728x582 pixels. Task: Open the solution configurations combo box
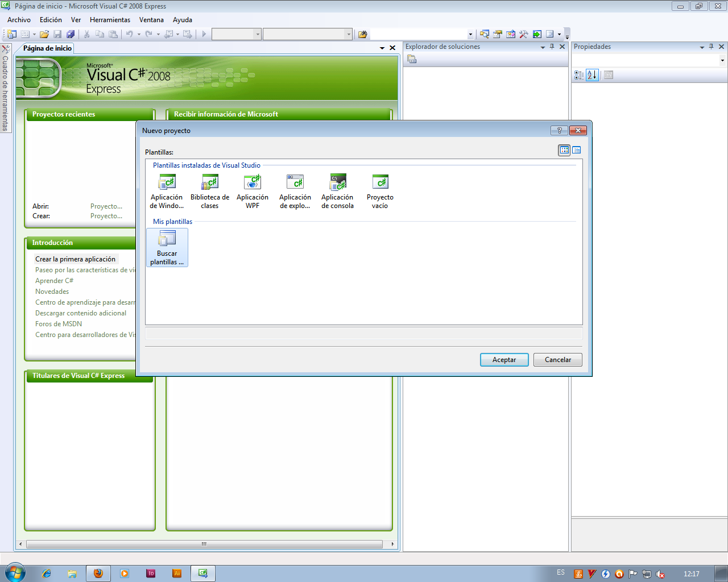pos(236,34)
